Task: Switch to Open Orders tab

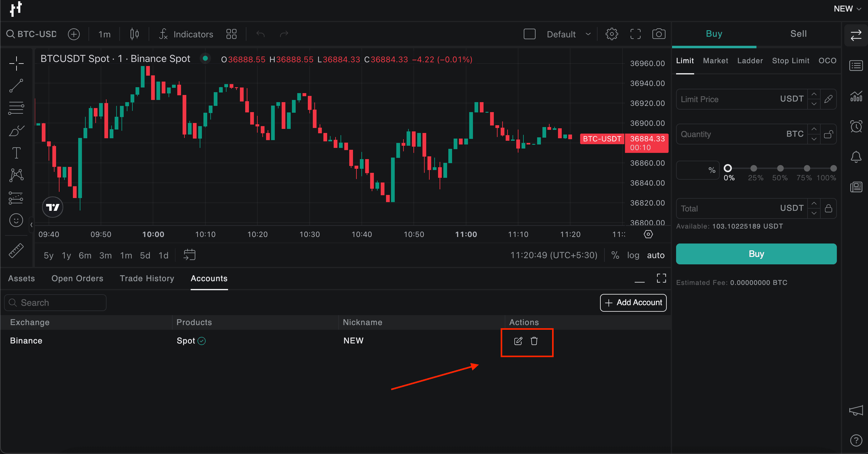Action: point(77,278)
